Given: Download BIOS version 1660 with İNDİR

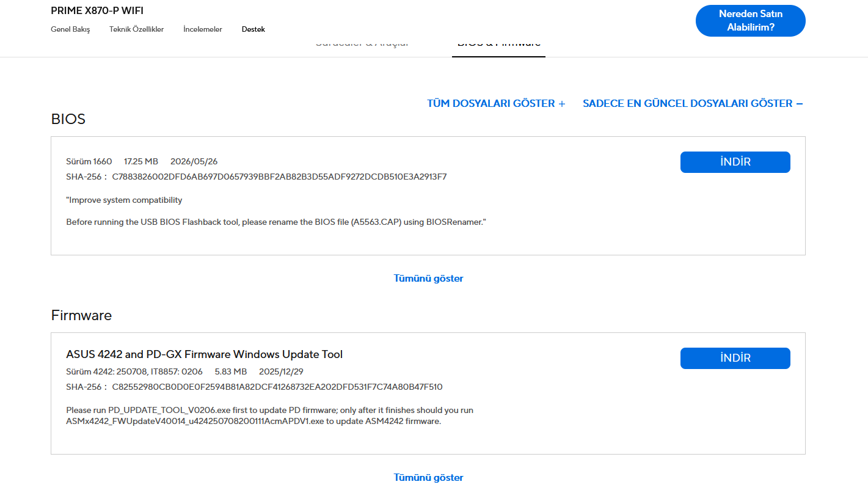Looking at the screenshot, I should tap(735, 162).
